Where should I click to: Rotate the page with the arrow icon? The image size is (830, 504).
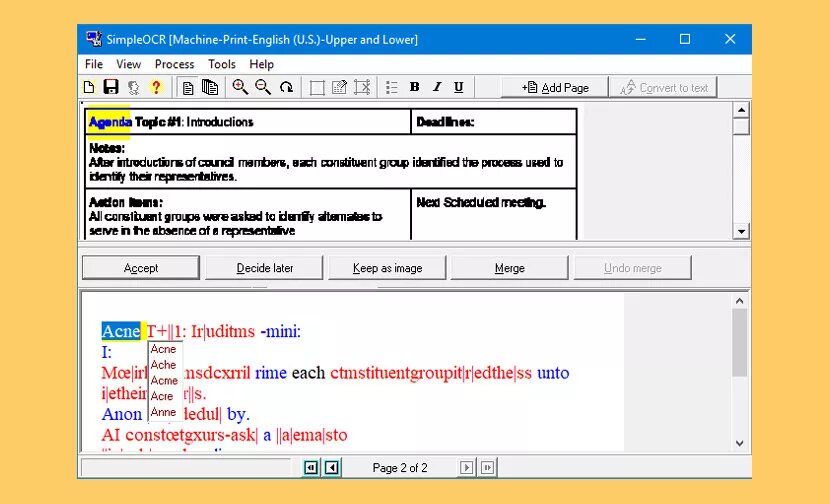pos(286,87)
